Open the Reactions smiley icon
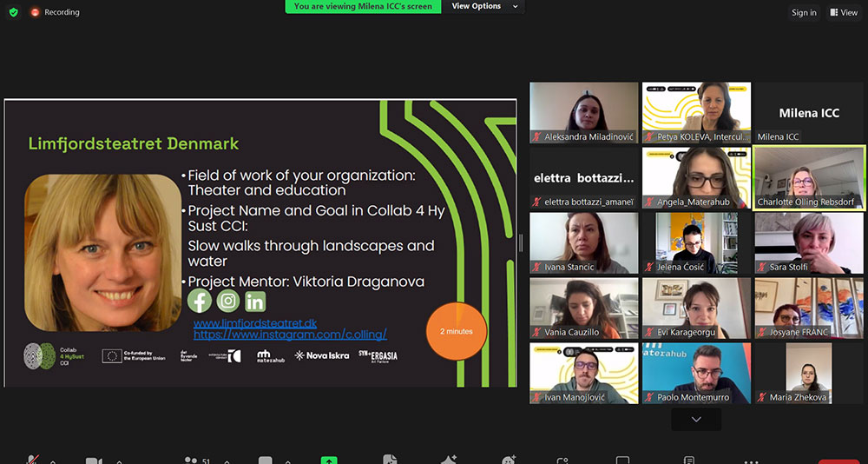This screenshot has height=464, width=868. point(509,461)
